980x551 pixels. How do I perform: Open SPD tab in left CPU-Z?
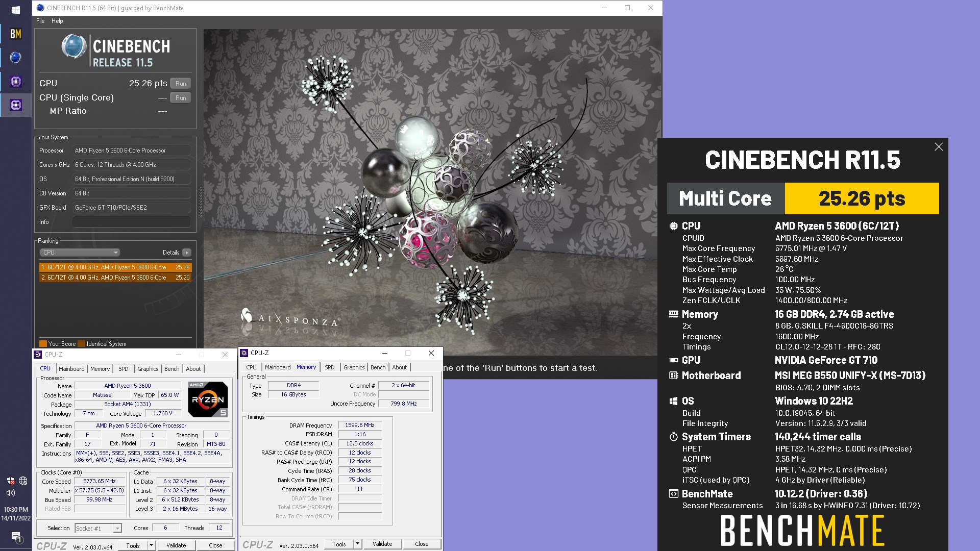click(x=124, y=369)
